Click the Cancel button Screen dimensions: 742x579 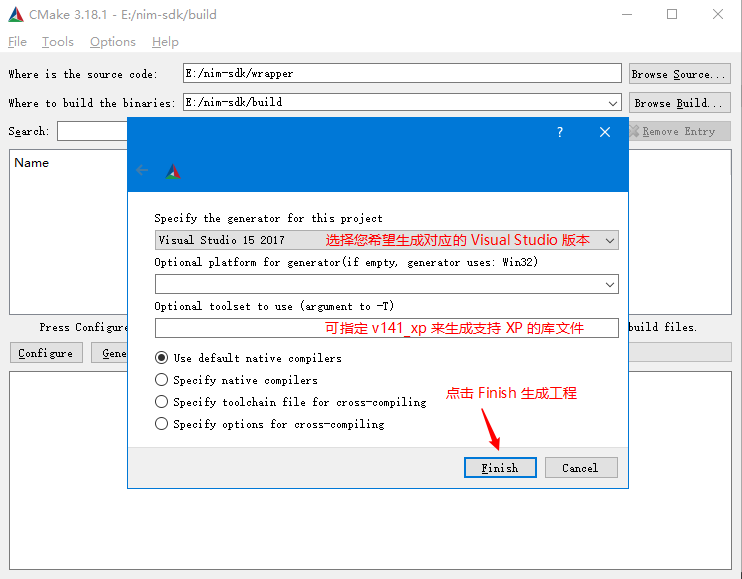[x=581, y=467]
